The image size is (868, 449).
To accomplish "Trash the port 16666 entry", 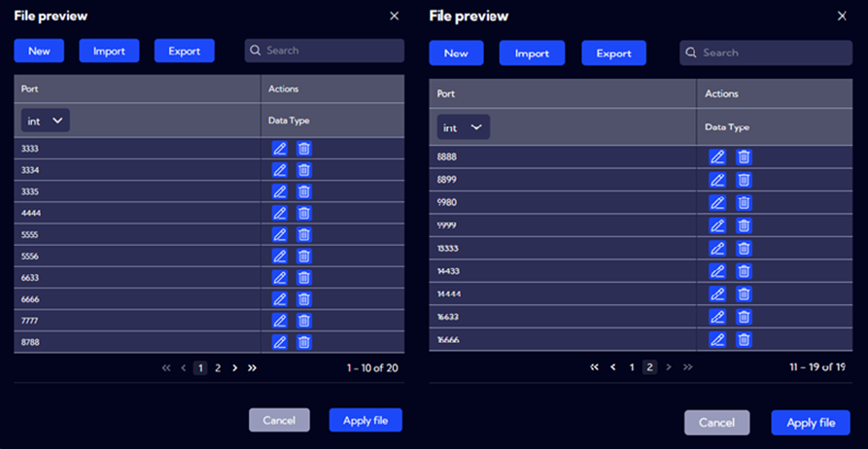I will [744, 339].
